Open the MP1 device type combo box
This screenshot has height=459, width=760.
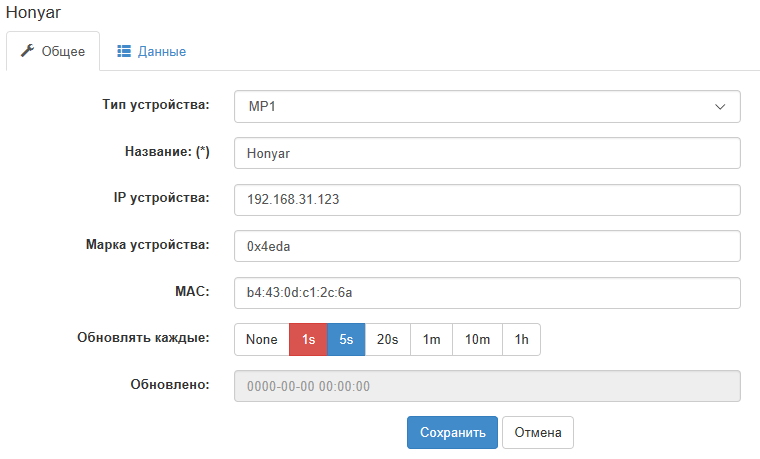click(x=487, y=107)
